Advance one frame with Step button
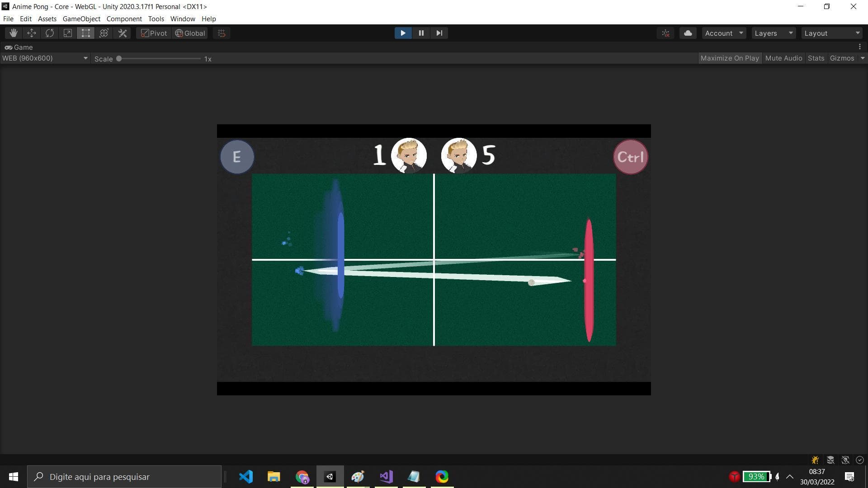 439,33
